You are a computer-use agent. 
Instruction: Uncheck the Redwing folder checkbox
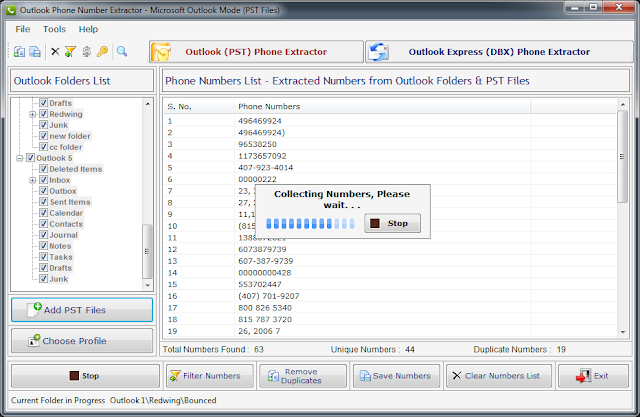(x=44, y=114)
